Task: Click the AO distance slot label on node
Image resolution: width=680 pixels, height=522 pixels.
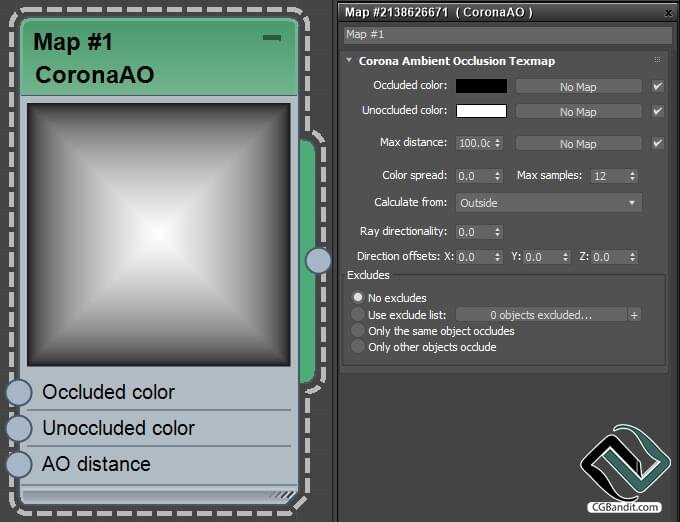Action: pyautogui.click(x=96, y=464)
